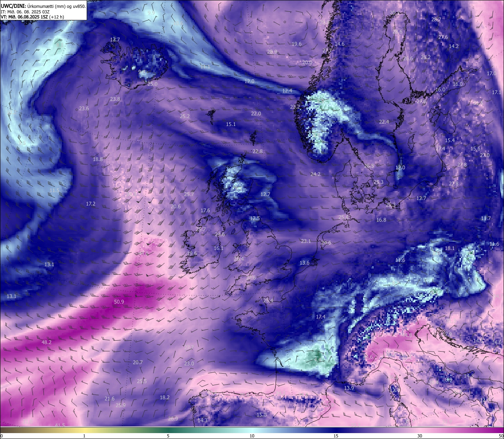Image resolution: width=504 pixels, height=439 pixels.
Task: Click the 20.6 value west of Scotland
Action: coord(176,206)
